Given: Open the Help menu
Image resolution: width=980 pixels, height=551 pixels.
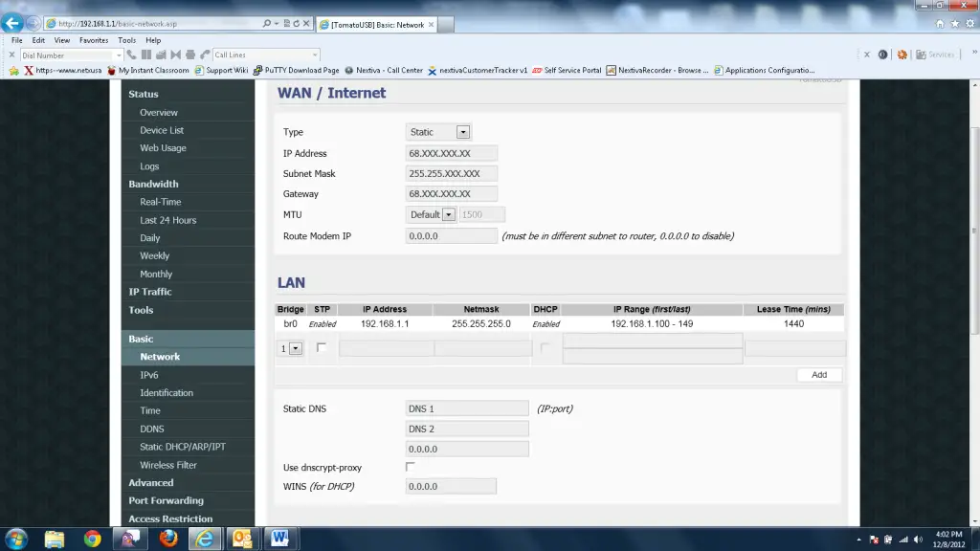Looking at the screenshot, I should click(153, 40).
